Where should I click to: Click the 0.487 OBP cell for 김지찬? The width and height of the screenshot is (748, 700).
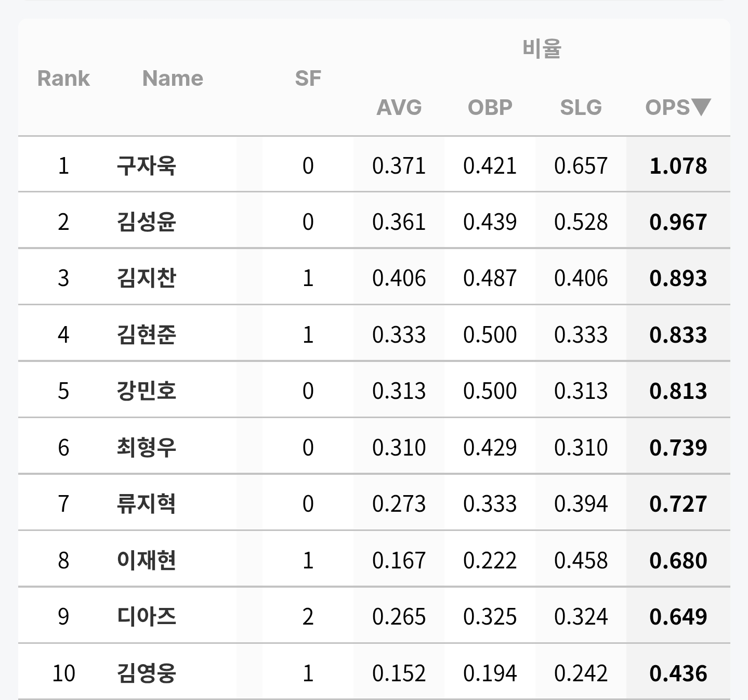(x=490, y=278)
